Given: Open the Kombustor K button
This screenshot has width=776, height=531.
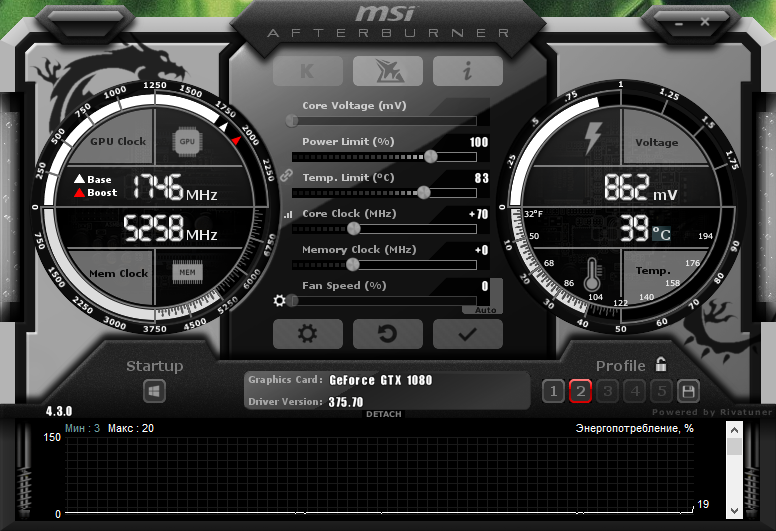Looking at the screenshot, I should pyautogui.click(x=308, y=71).
